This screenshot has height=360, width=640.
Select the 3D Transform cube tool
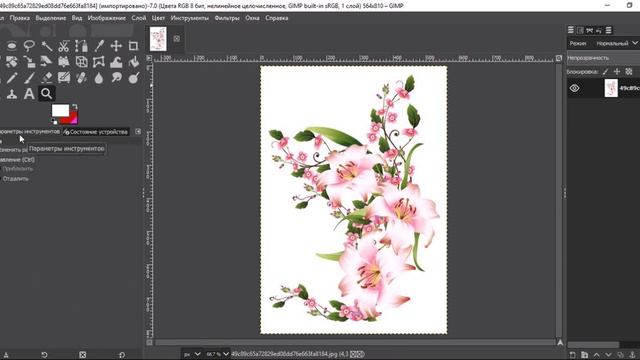click(x=81, y=62)
